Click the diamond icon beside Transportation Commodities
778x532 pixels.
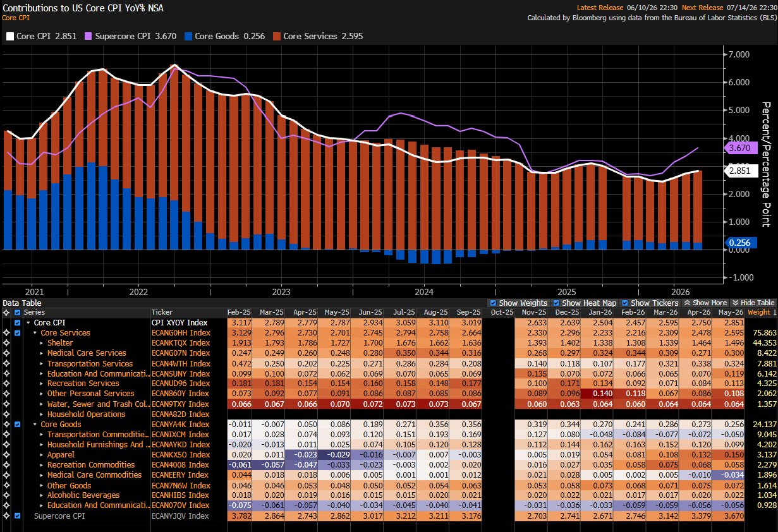(7, 435)
